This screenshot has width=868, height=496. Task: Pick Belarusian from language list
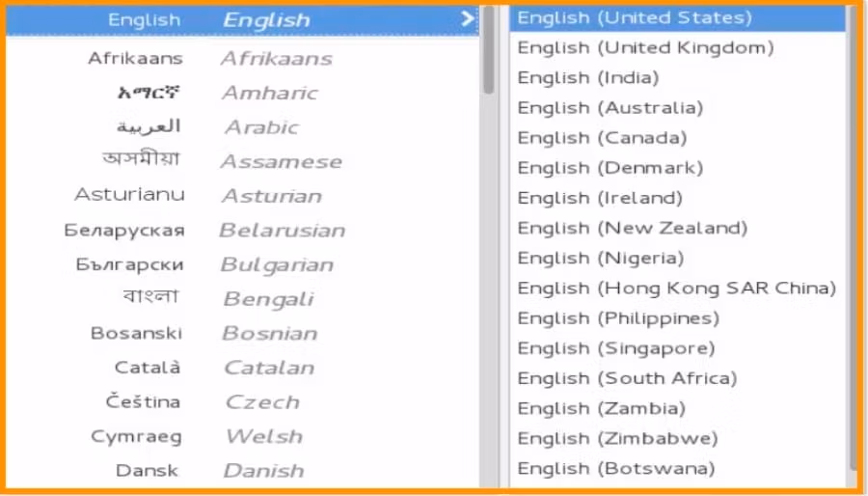[210, 230]
